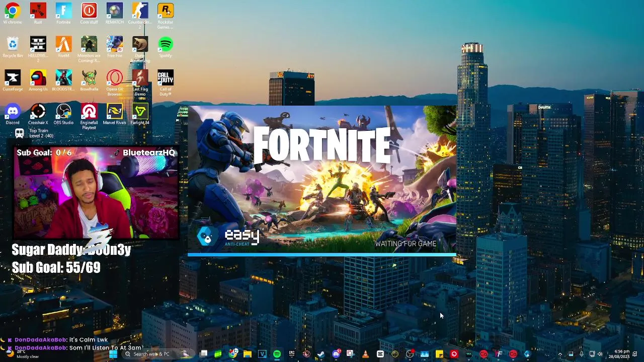Open VLC media player from the taskbar
644x362 pixels.
[x=365, y=354]
